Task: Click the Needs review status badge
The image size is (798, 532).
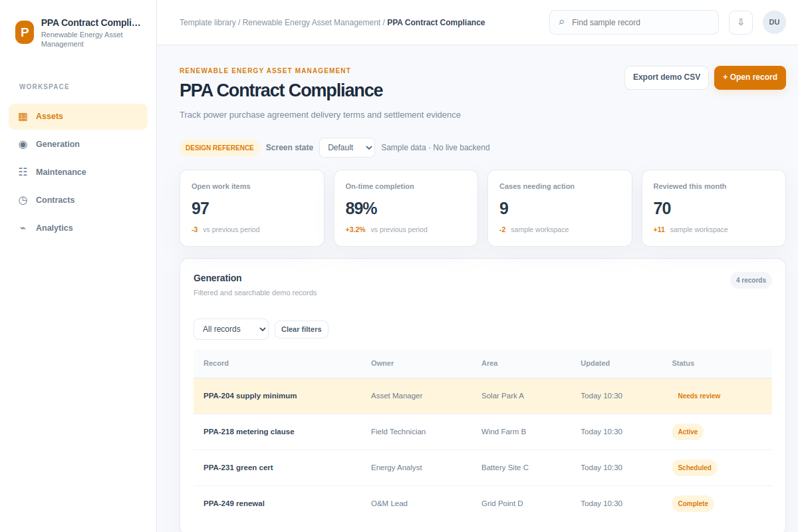Action: [x=699, y=396]
